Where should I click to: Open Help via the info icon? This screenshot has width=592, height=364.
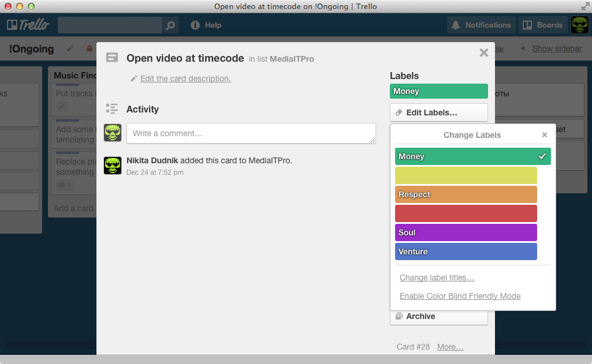(195, 25)
